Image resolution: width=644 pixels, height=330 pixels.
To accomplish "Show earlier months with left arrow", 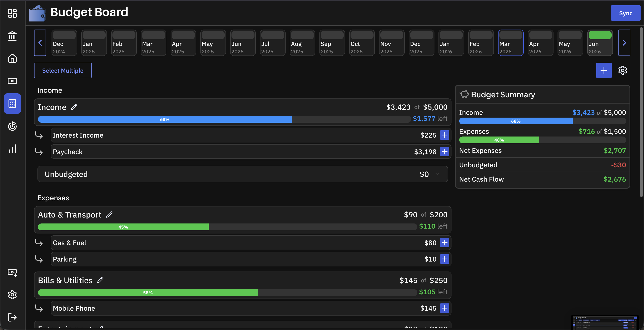I will (x=40, y=43).
